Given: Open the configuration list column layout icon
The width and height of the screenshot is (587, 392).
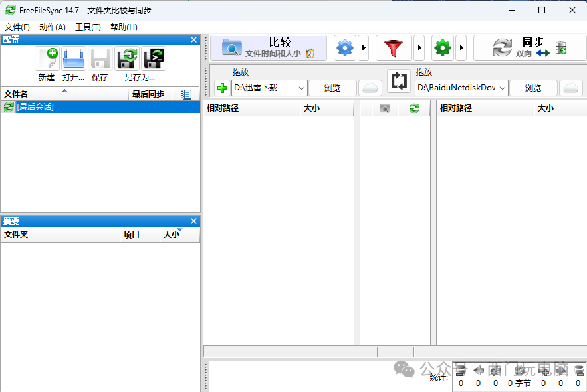Looking at the screenshot, I should point(186,94).
